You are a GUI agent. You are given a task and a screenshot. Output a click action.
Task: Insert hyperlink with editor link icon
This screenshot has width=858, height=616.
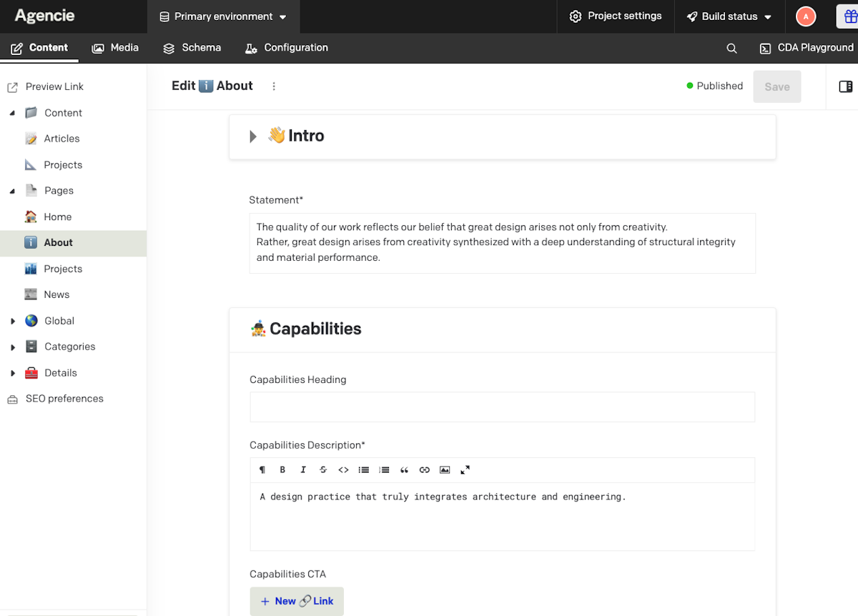(425, 470)
